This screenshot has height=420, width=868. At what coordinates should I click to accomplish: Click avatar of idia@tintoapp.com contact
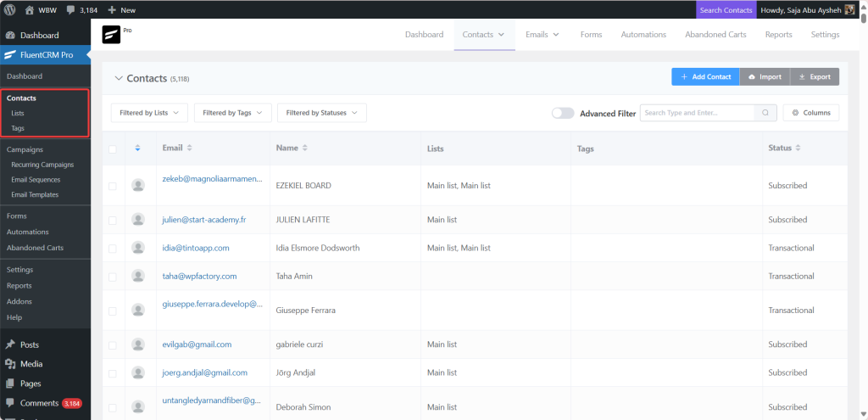pos(138,248)
